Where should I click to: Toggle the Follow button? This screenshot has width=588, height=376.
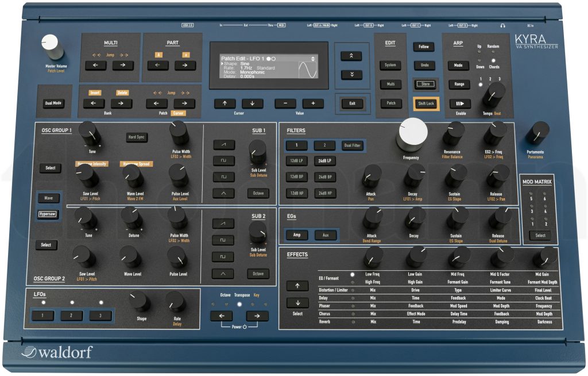click(424, 47)
